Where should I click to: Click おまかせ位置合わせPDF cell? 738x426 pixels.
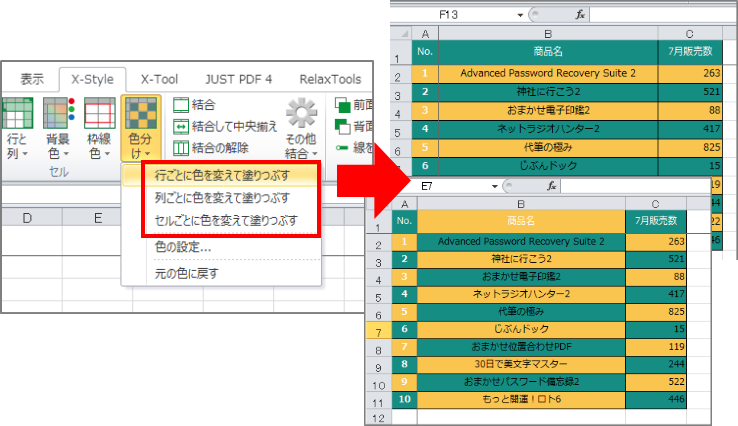[x=521, y=347]
